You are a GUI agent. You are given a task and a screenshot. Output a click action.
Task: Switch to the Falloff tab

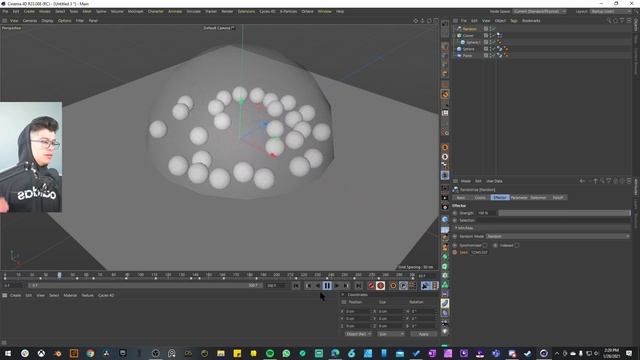[x=558, y=198]
